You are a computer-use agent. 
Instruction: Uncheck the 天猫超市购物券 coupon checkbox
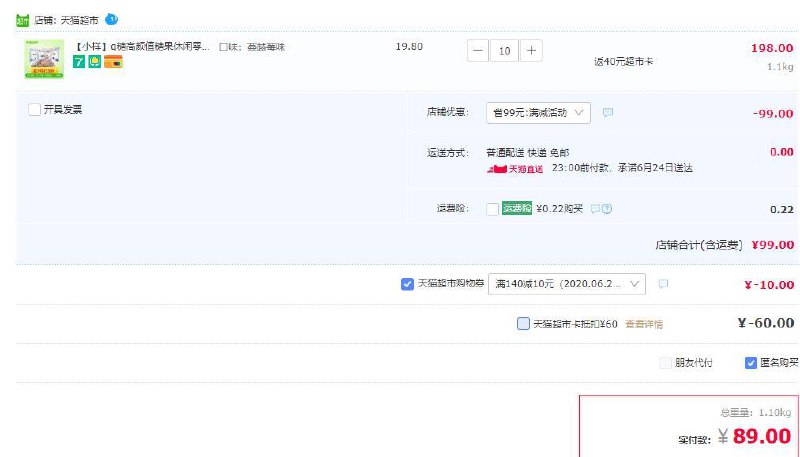tap(407, 284)
